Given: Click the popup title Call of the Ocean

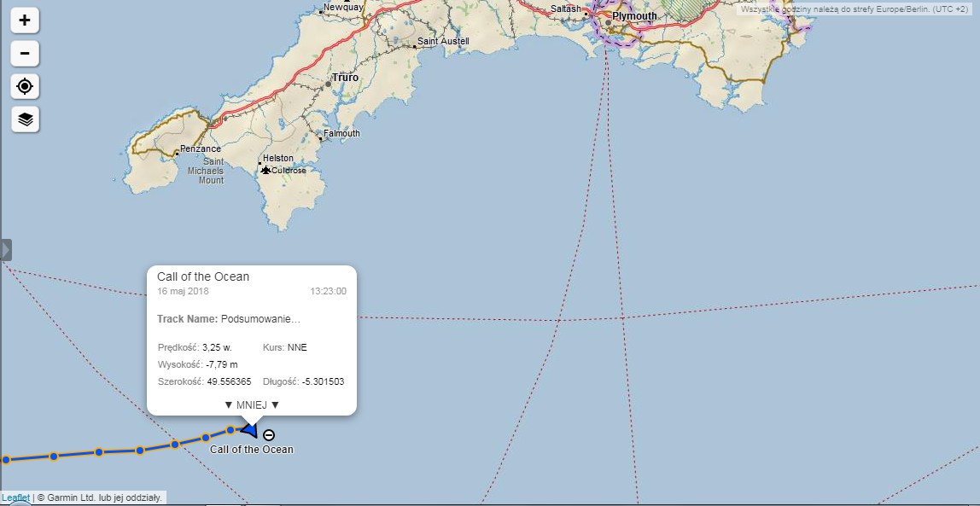Looking at the screenshot, I should (203, 276).
